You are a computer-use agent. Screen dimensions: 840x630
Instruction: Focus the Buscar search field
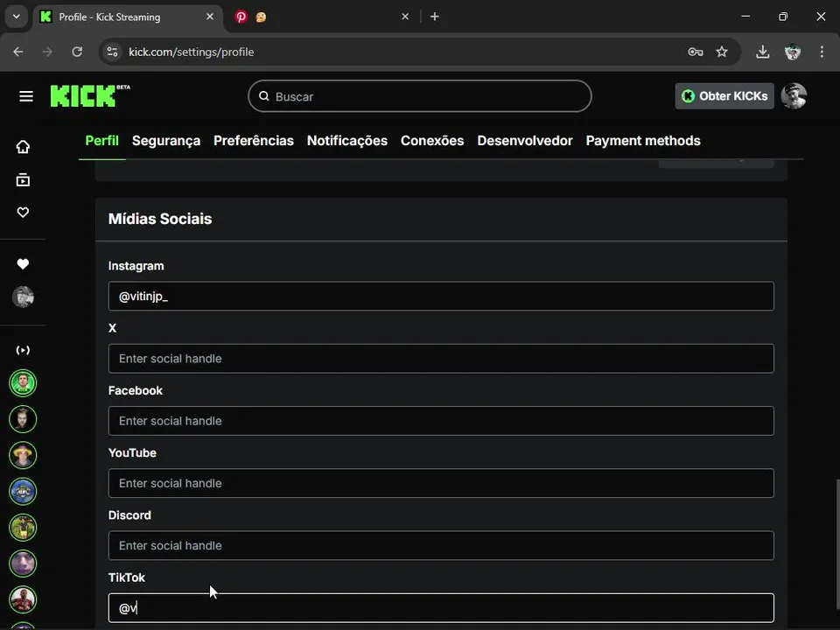419,96
